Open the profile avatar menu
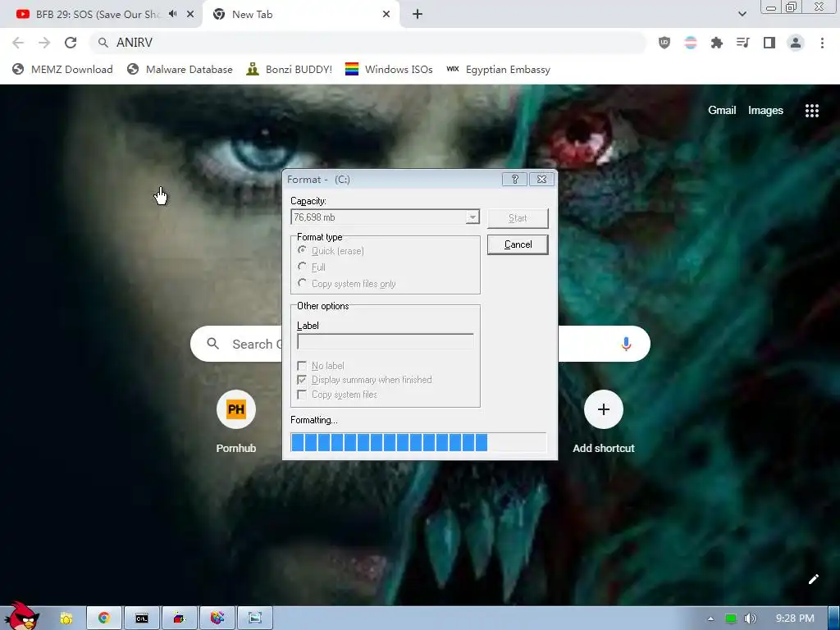The image size is (840, 630). [796, 43]
